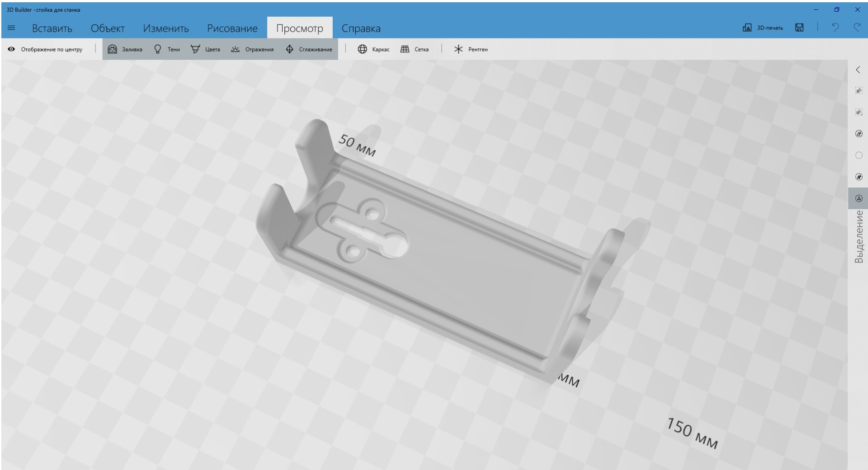Click the highlighted single-triangle selection icon

click(859, 198)
